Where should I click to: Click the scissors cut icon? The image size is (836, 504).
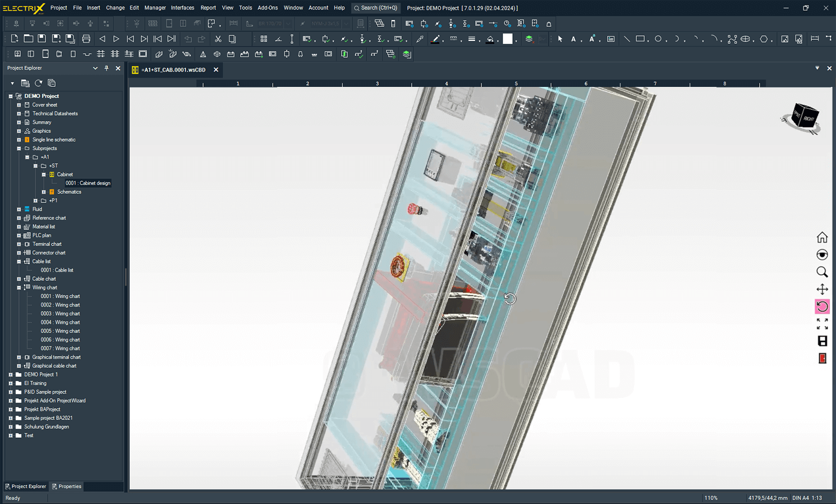(218, 39)
